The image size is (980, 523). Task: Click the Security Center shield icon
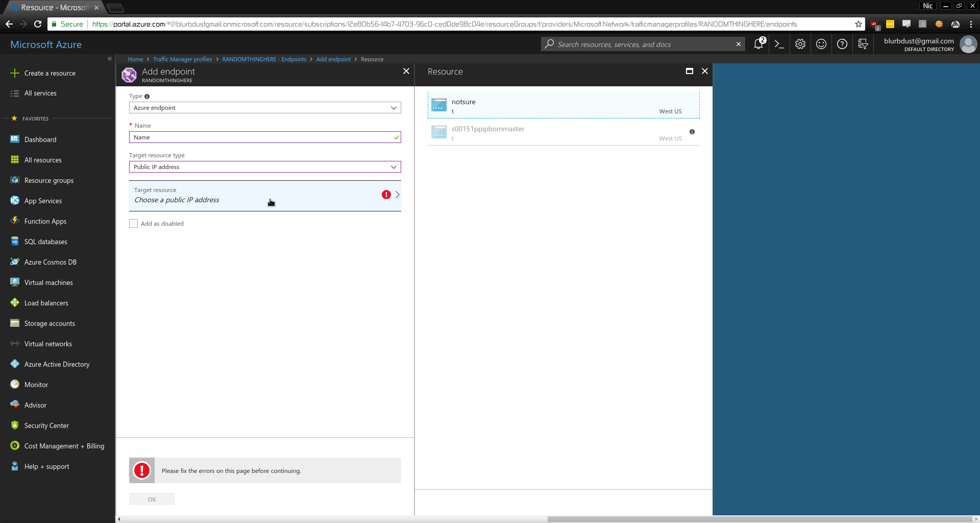point(15,425)
